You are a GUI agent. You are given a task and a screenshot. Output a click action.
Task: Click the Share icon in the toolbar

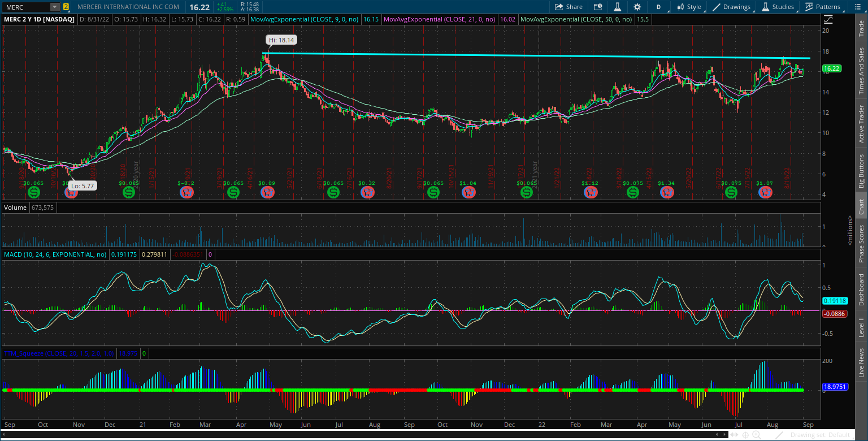(568, 7)
